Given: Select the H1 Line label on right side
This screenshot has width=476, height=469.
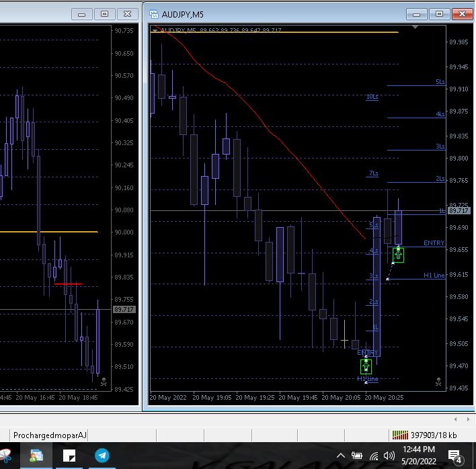Looking at the screenshot, I should [434, 275].
